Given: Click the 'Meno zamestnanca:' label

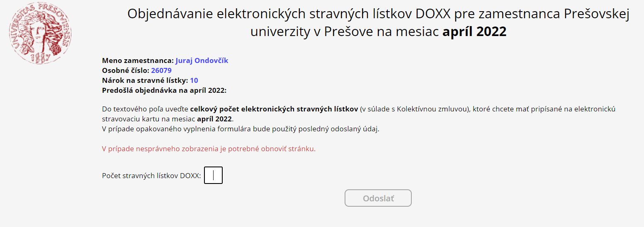Looking at the screenshot, I should tap(138, 60).
